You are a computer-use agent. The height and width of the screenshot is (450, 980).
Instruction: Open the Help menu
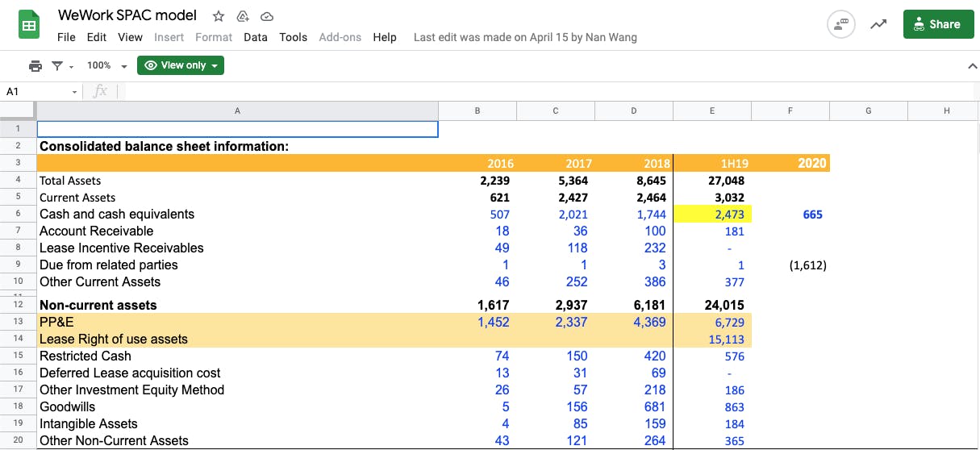pos(385,37)
